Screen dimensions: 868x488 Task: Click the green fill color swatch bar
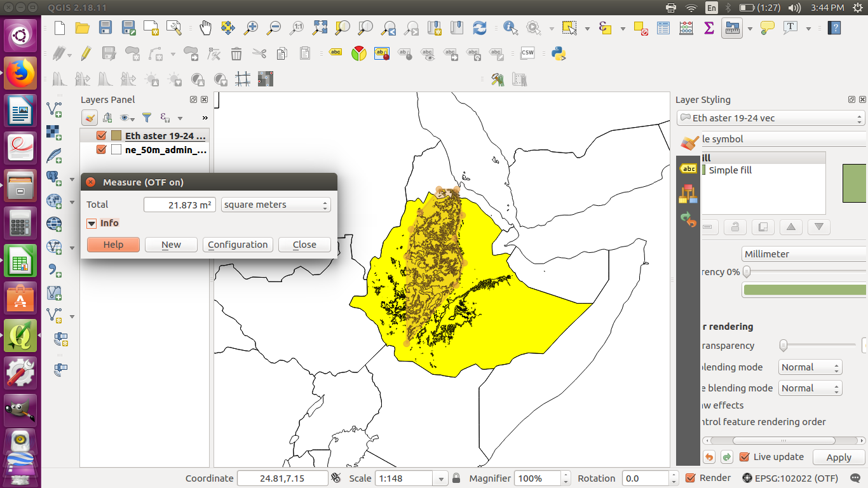coord(805,290)
